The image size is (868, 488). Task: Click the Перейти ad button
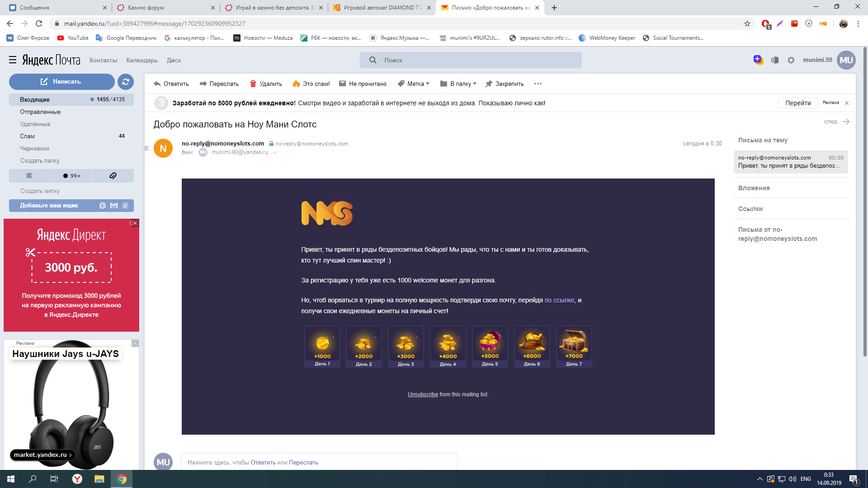(798, 103)
